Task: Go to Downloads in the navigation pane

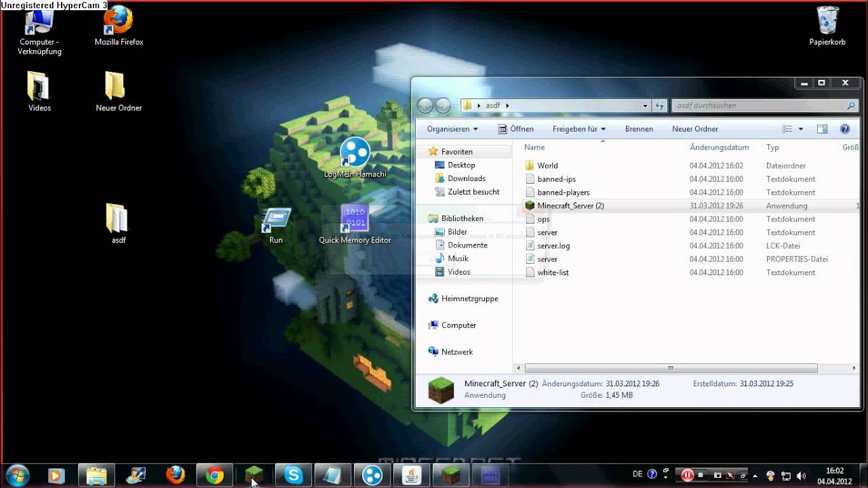Action: (467, 178)
